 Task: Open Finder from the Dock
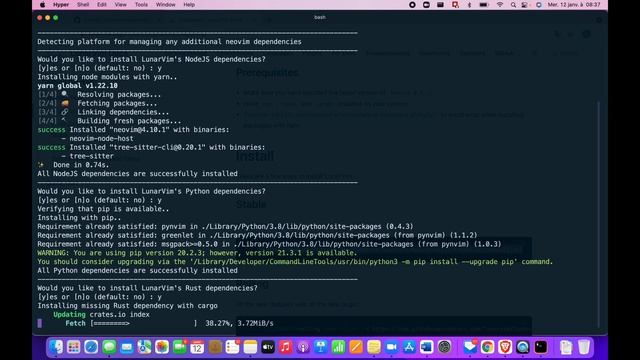click(x=56, y=347)
